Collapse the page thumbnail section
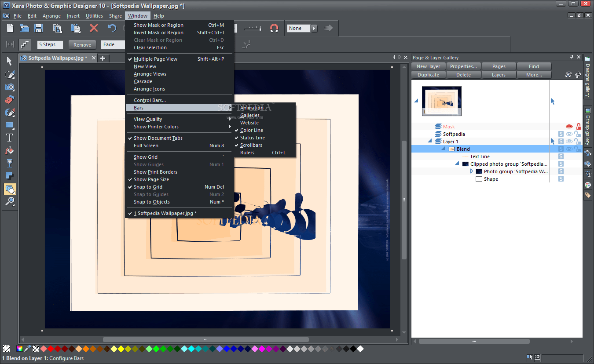The width and height of the screenshot is (594, 364). point(416,101)
